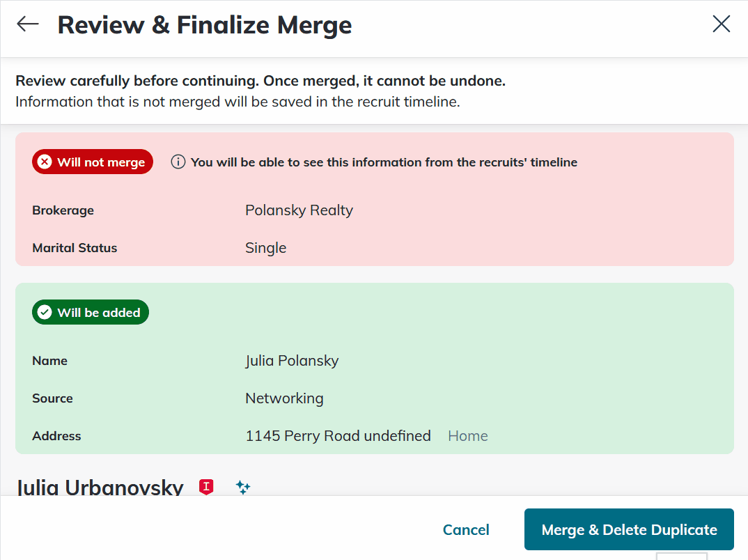Click the red X icon on Will not merge badge
This screenshot has width=748, height=560.
(45, 162)
